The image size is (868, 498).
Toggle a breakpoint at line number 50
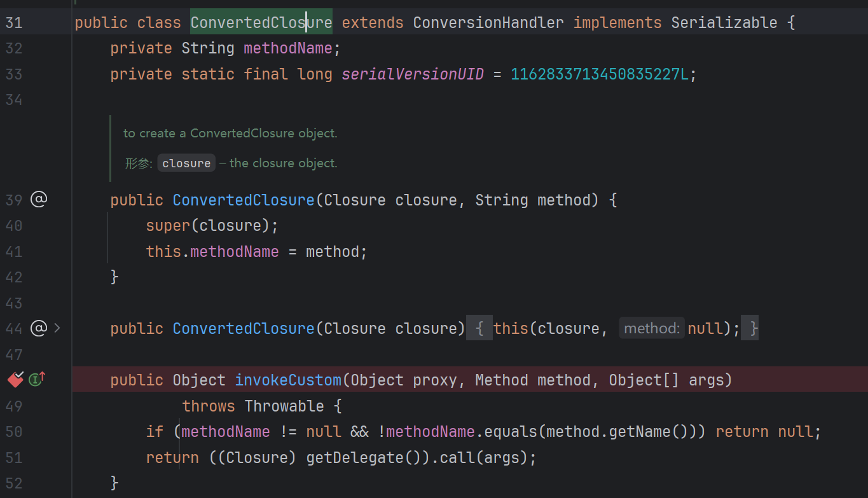coord(14,432)
